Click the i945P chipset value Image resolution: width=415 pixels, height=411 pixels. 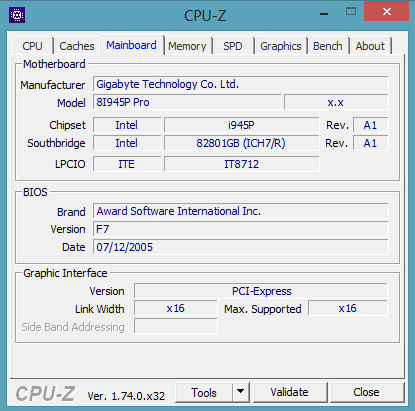(x=241, y=125)
